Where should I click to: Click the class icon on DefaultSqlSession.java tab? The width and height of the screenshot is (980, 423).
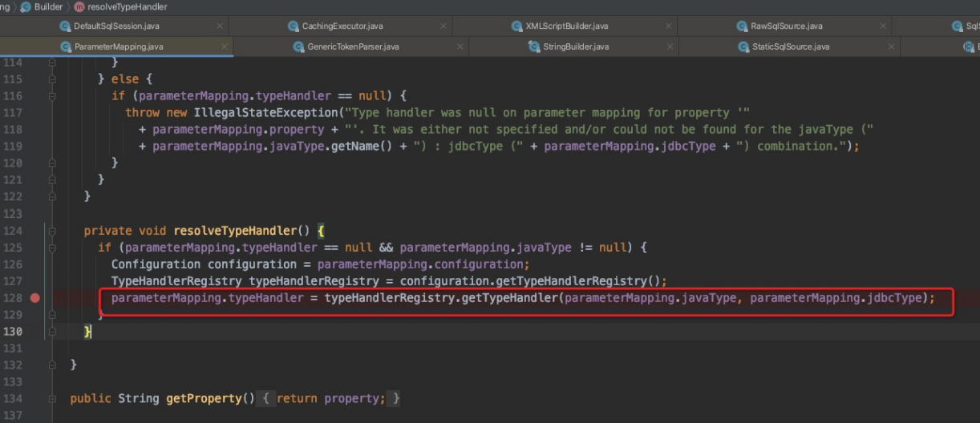[65, 26]
